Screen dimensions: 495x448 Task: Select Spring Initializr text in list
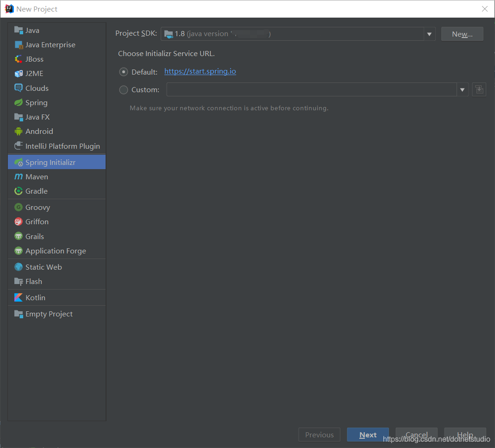point(50,163)
